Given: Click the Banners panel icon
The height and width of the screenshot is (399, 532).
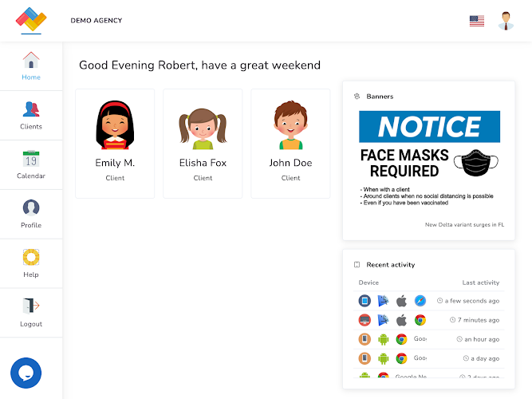Looking at the screenshot, I should pyautogui.click(x=357, y=97).
